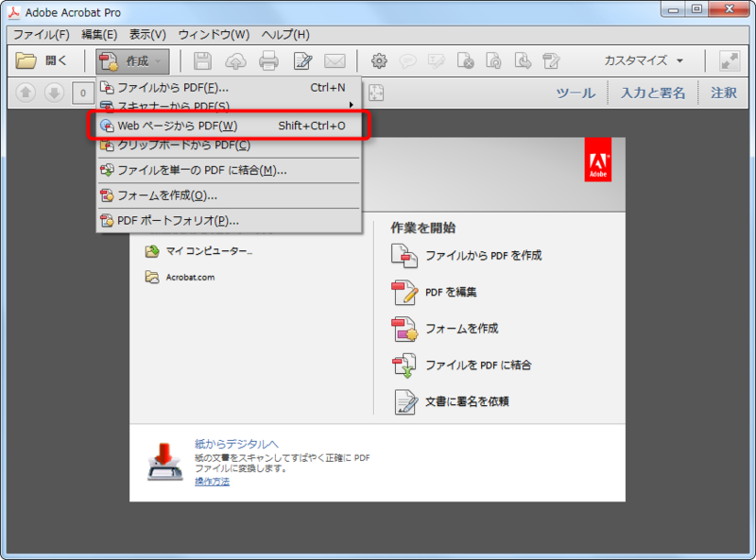Select フォームを作成(O)... menu item
This screenshot has height=560, width=756.
(229, 195)
